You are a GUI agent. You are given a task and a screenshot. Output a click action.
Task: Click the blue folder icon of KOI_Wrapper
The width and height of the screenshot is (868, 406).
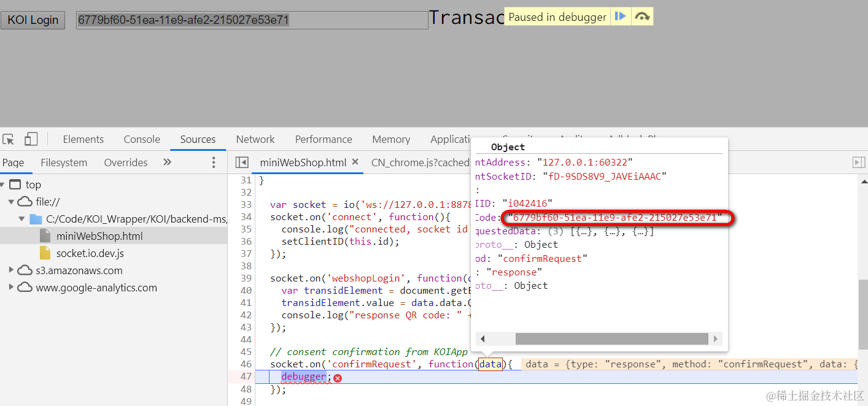[36, 219]
